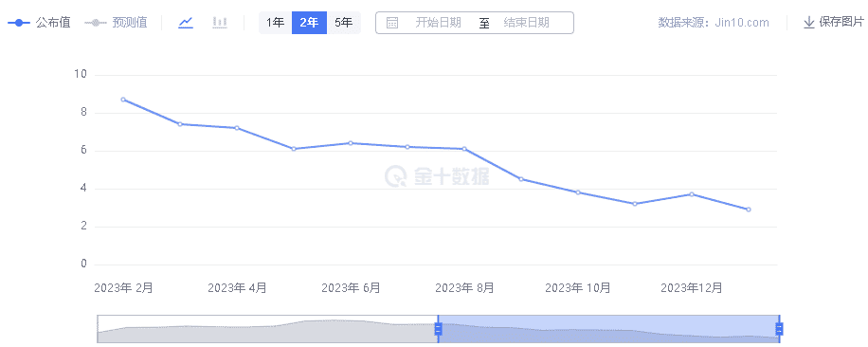
Task: Click the download arrow icon
Action: coord(808,22)
